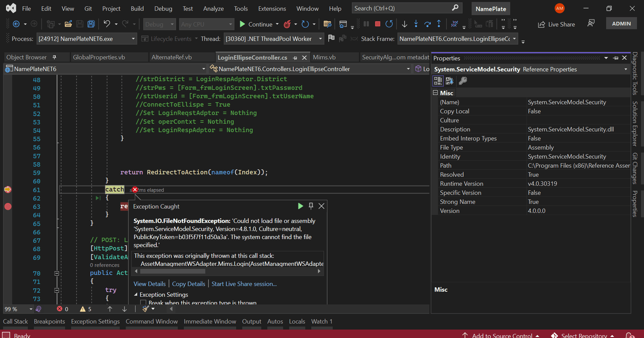Click the Break All pause icon
Viewport: 644px width, 338px height.
366,24
